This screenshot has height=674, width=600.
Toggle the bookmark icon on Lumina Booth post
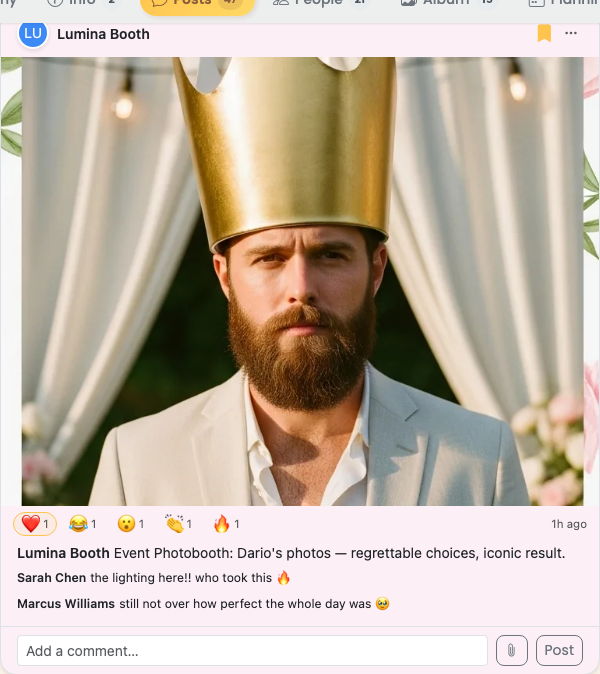coord(544,33)
